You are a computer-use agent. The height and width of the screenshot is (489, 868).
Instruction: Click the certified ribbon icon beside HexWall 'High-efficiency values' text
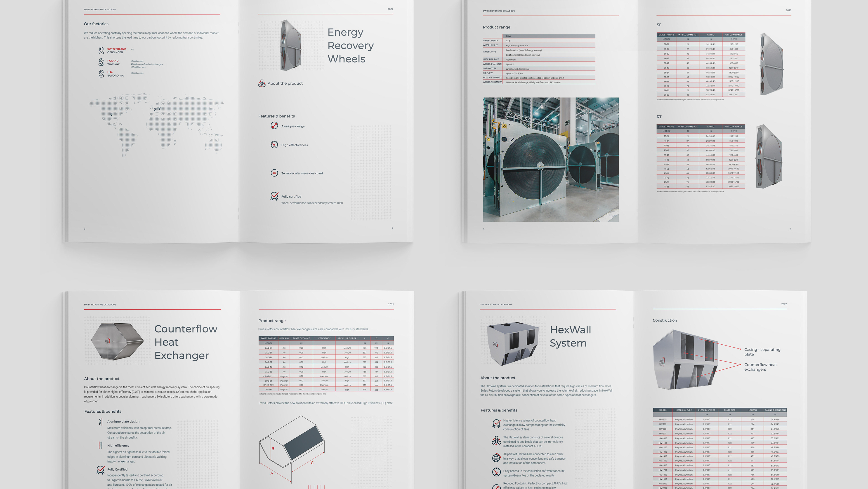496,424
